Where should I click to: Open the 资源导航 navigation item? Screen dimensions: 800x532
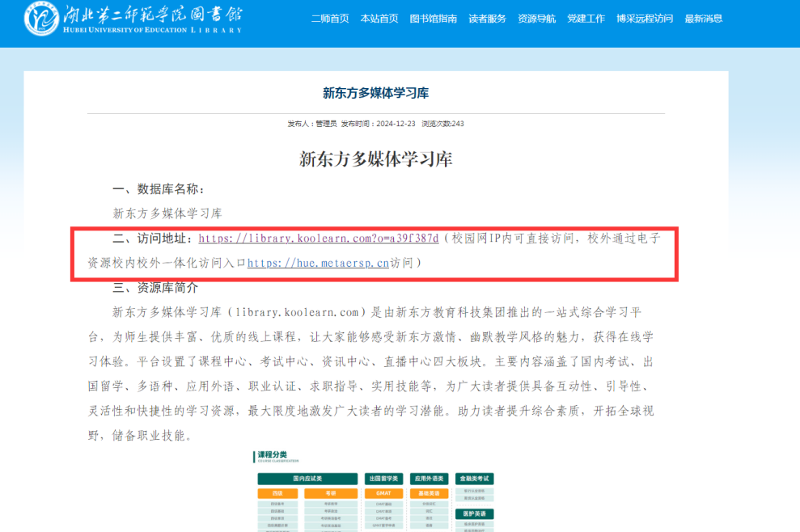point(536,19)
